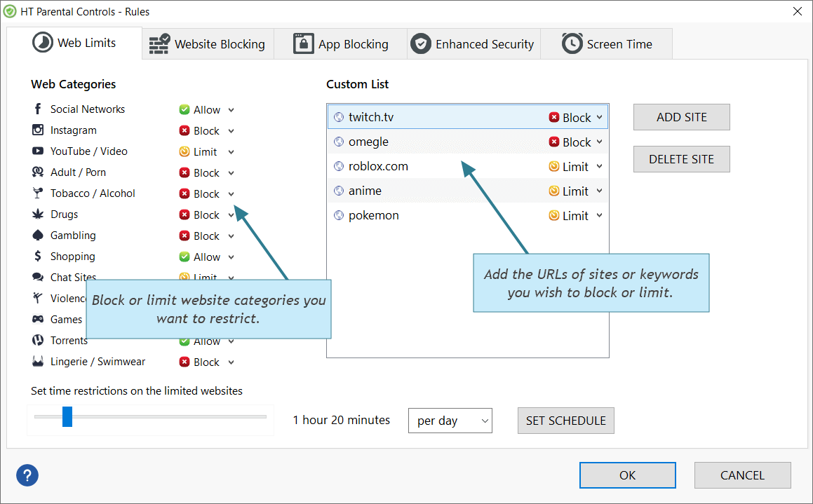Image resolution: width=813 pixels, height=504 pixels.
Task: Click the Shopping dollar icon
Action: pos(37,256)
